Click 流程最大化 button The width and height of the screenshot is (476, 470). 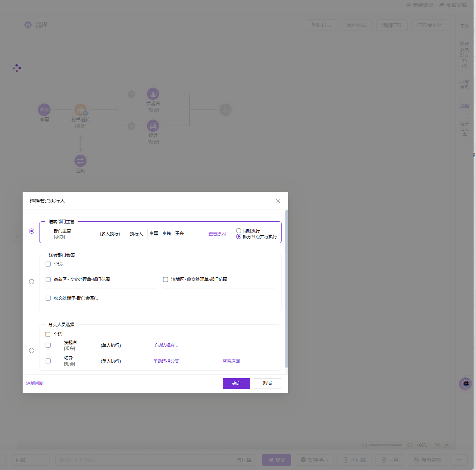pyautogui.click(x=430, y=25)
